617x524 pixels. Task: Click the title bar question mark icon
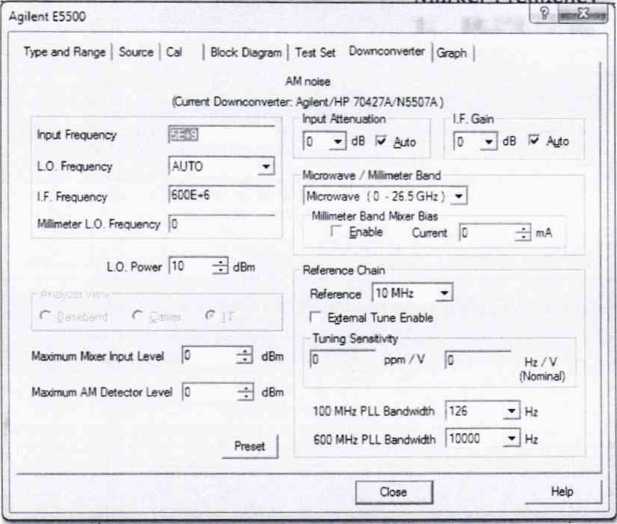coord(544,14)
